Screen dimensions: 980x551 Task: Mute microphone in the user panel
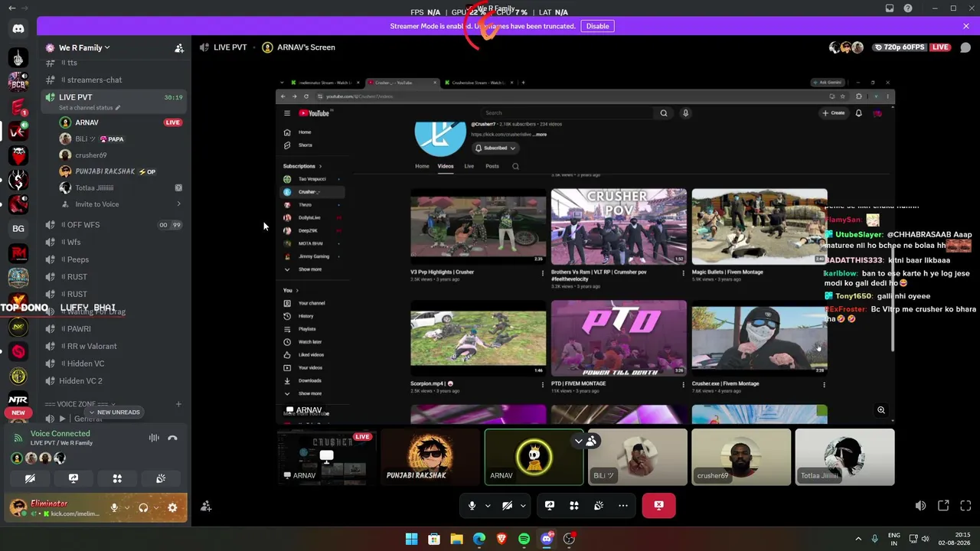[x=114, y=507]
